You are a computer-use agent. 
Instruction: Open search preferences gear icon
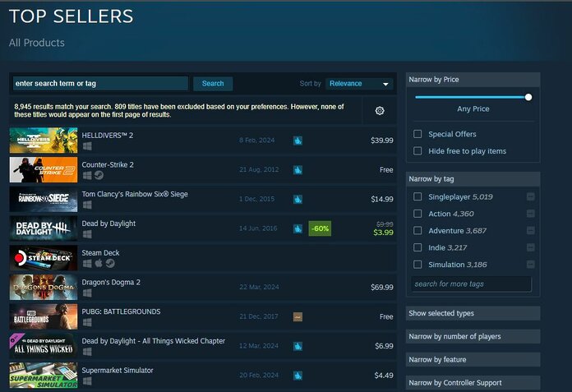(x=380, y=111)
